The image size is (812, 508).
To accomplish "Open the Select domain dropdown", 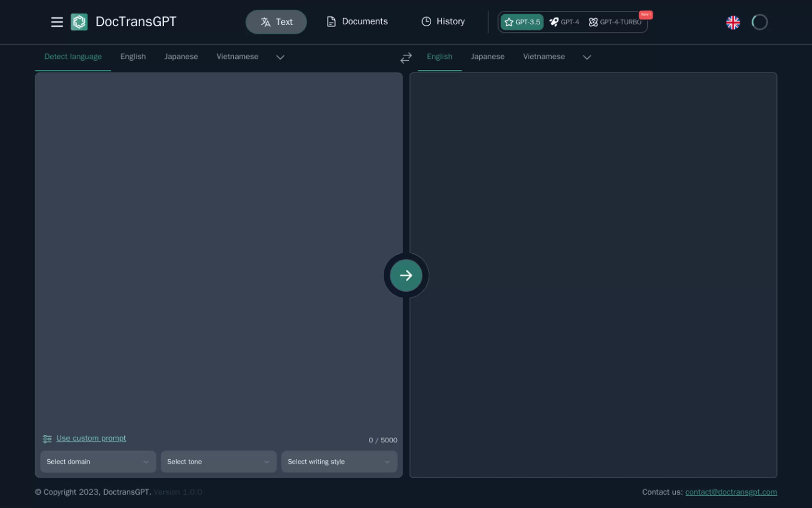I will click(98, 462).
